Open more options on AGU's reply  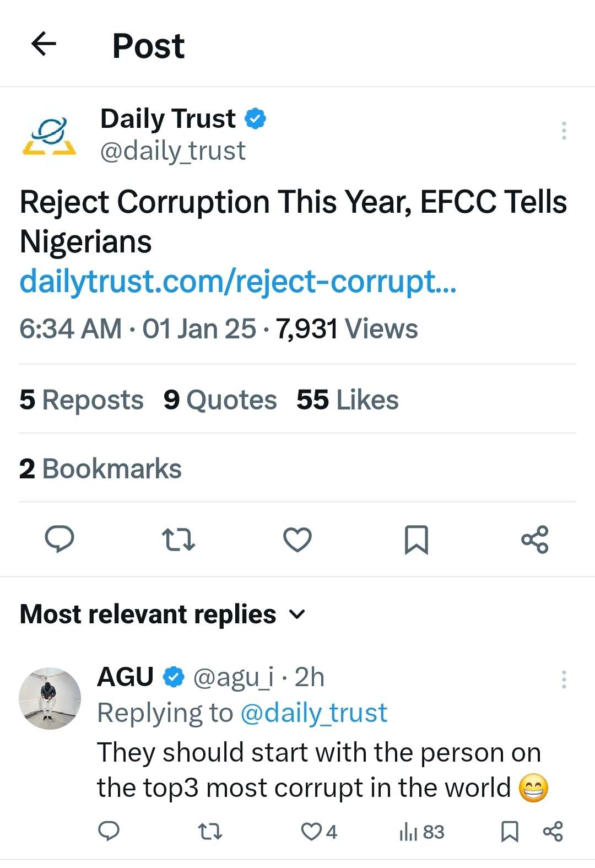pyautogui.click(x=564, y=680)
